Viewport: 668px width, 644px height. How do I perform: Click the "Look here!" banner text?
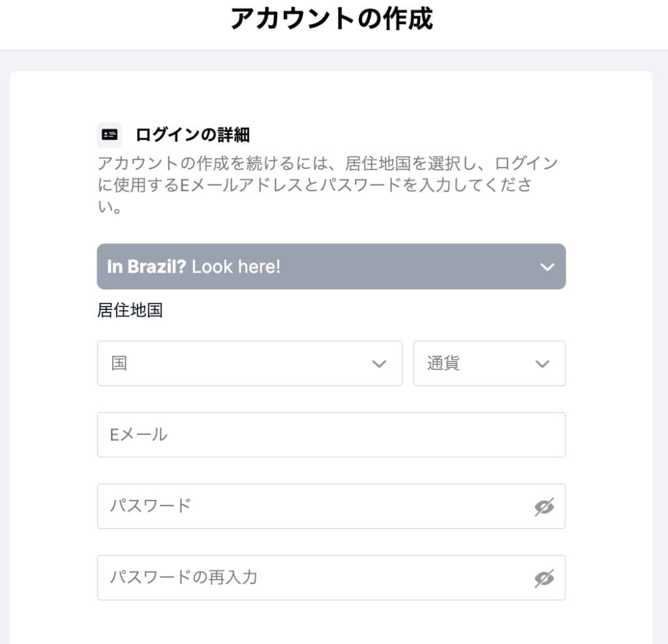tap(236, 267)
